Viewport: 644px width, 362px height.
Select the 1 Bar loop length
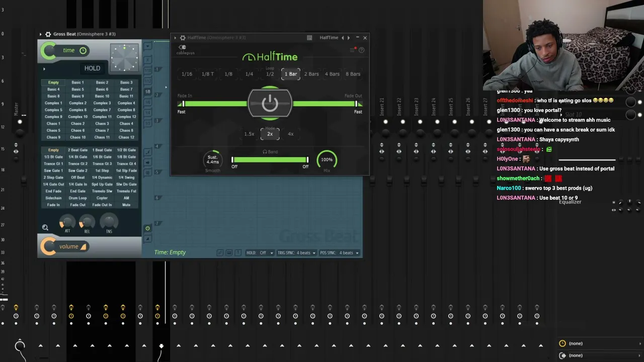click(x=291, y=74)
